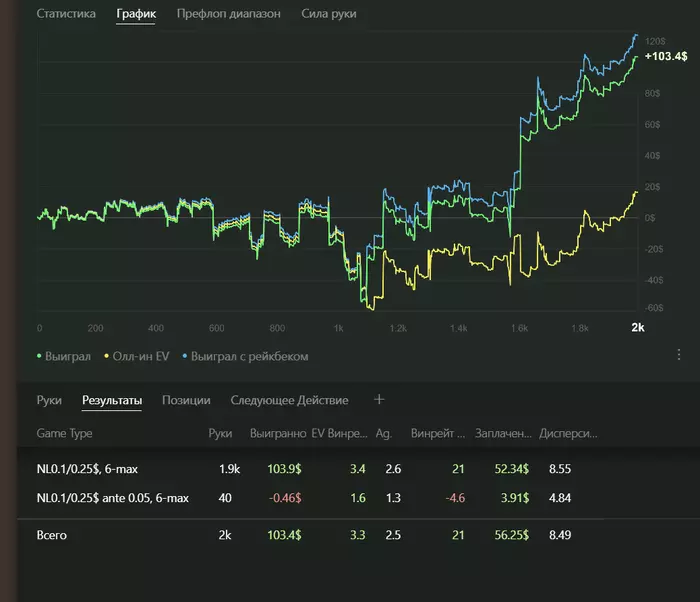Sort by the Ag. column header
Screen dimensions: 700x602
pyautogui.click(x=383, y=433)
